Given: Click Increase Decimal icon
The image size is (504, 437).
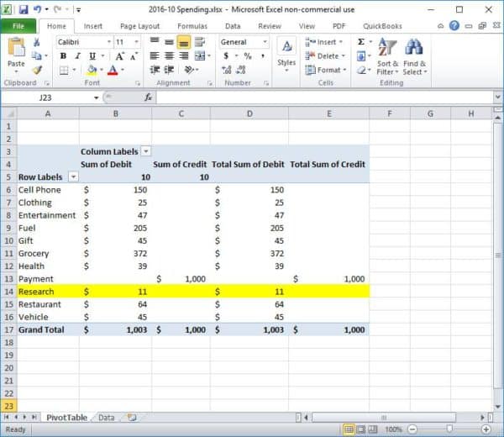Looking at the screenshot, I should pyautogui.click(x=226, y=70).
